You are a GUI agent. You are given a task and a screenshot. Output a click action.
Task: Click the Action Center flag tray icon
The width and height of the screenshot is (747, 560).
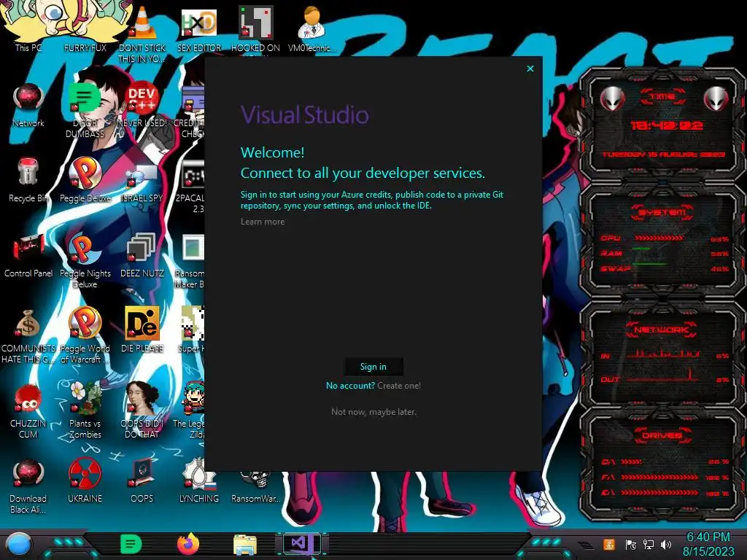(631, 545)
